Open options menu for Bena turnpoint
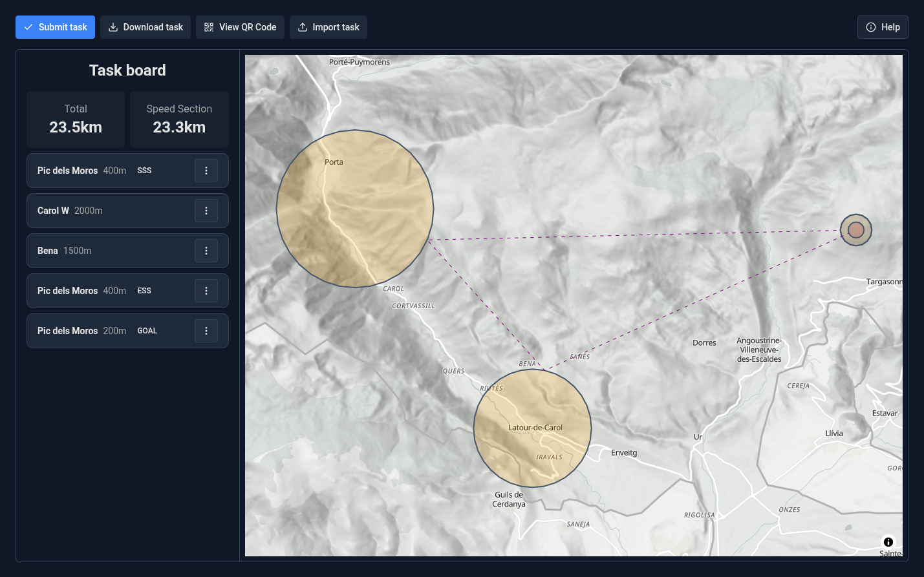Screen dimensions: 924x577 click(206, 251)
